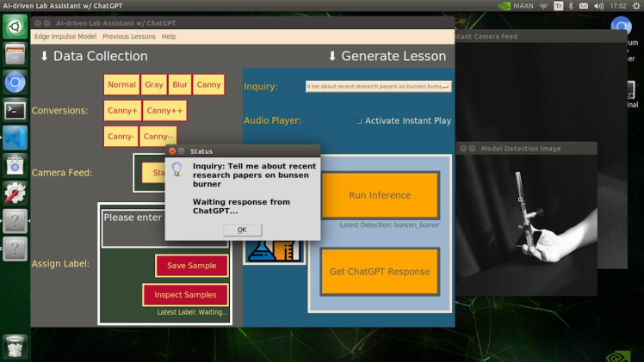Image resolution: width=644 pixels, height=362 pixels.
Task: Click Get ChatGPT Response button
Action: [x=380, y=272]
